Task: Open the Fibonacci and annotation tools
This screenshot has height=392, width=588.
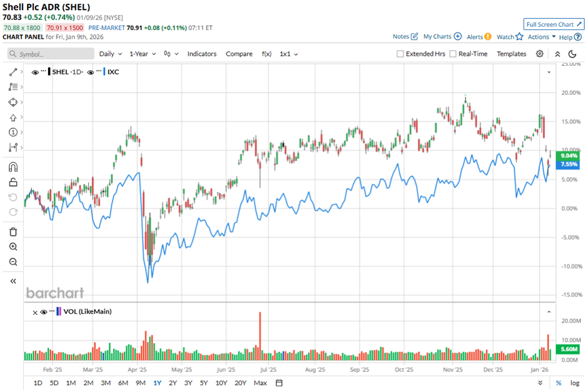Action: click(13, 87)
